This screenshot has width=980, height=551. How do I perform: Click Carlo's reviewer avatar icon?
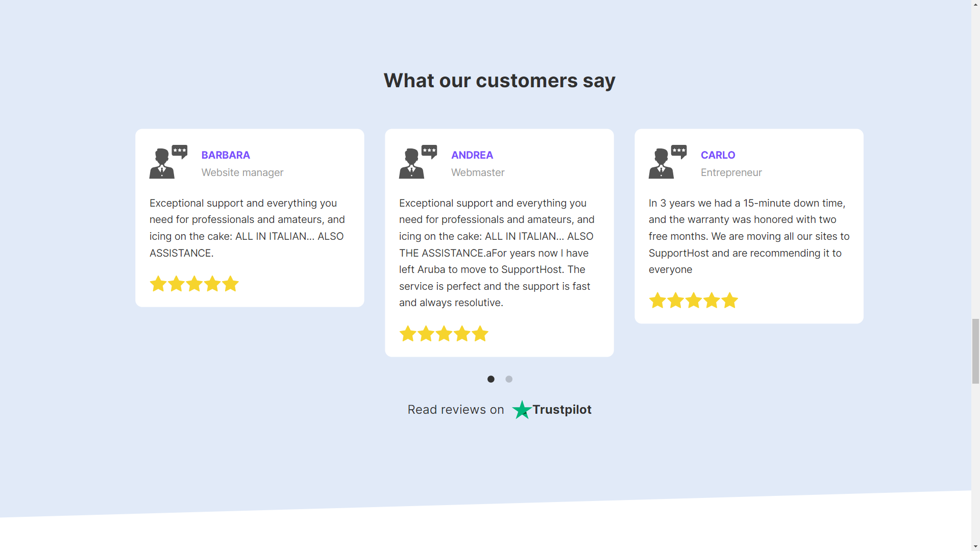pyautogui.click(x=667, y=162)
